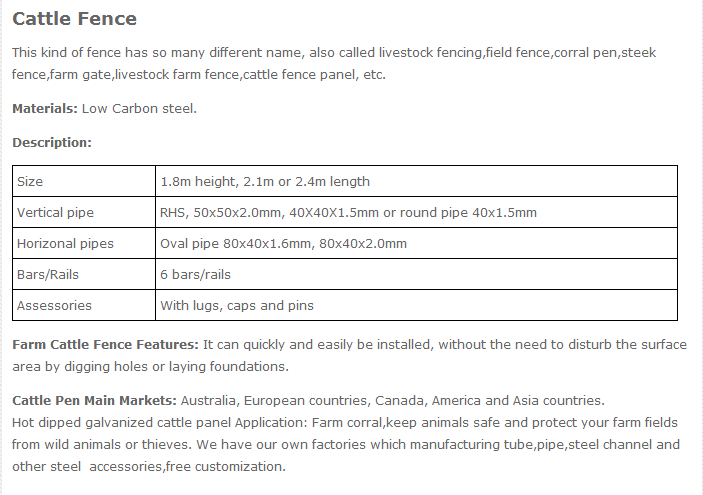Click the Farm Cattle Fence Features label
703x495 pixels.
pyautogui.click(x=105, y=345)
